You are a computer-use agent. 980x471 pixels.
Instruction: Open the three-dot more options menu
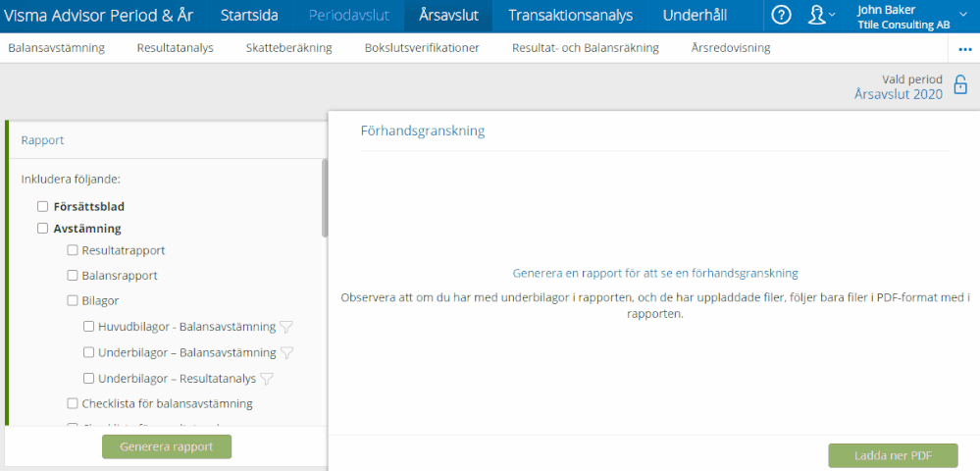click(x=964, y=48)
